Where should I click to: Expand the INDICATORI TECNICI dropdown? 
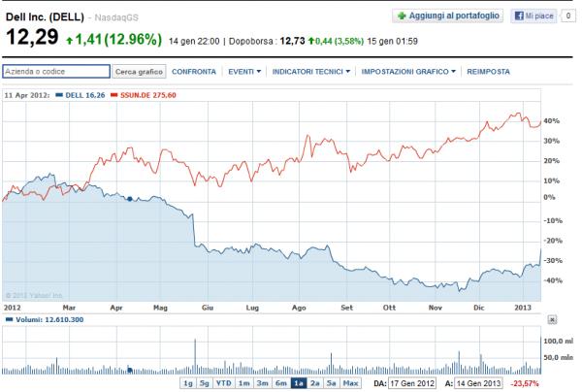pyautogui.click(x=311, y=72)
